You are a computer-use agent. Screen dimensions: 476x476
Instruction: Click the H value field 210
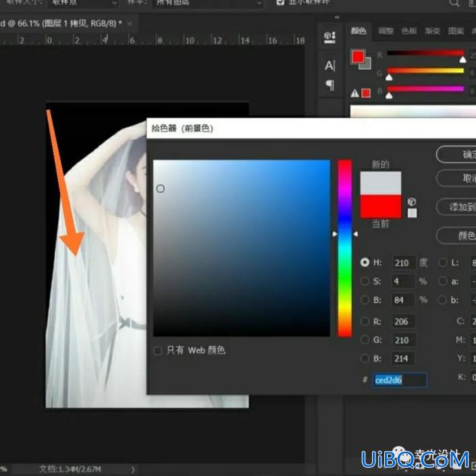[x=404, y=263]
